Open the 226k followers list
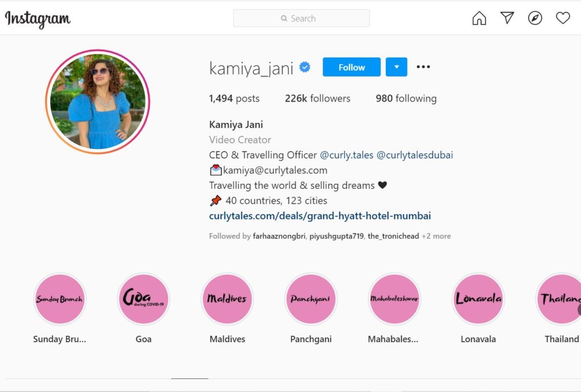Screen dimensions: 581x392 317,99
